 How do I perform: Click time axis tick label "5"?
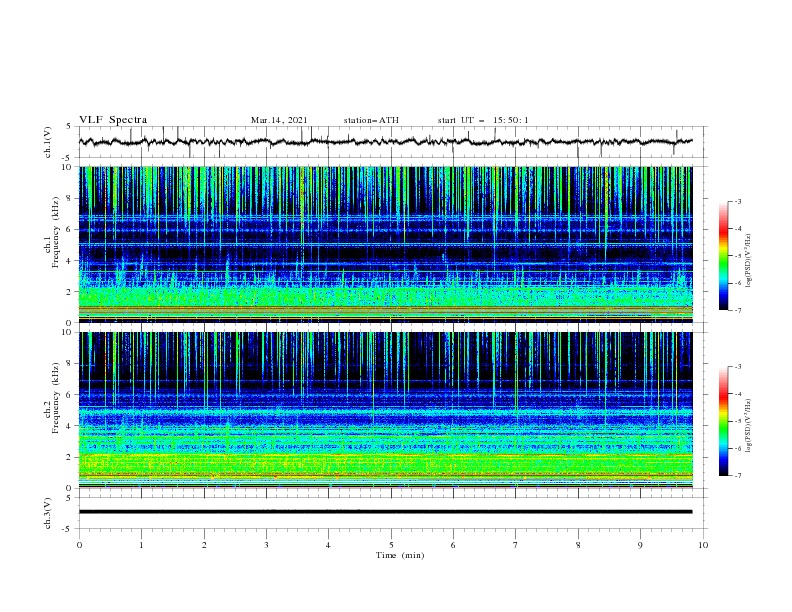click(391, 545)
